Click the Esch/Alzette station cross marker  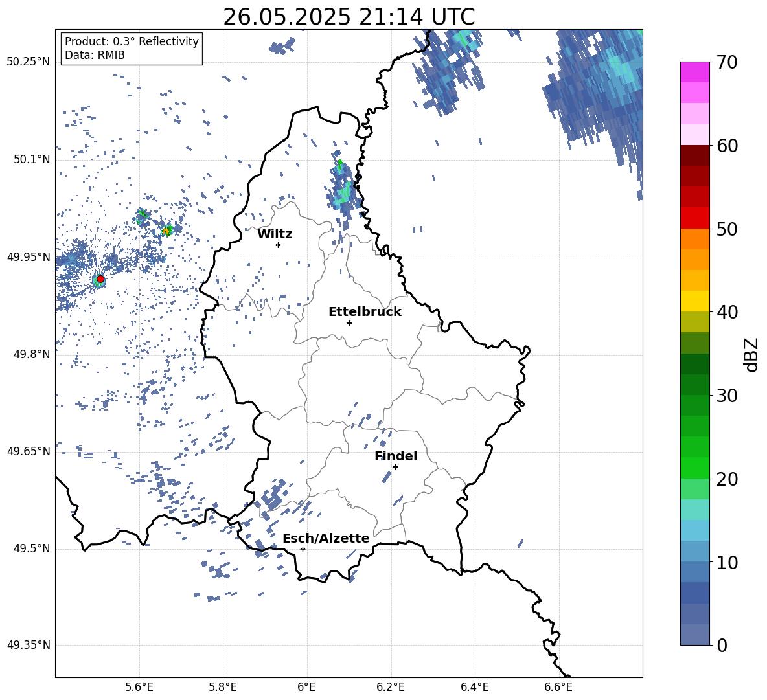pyautogui.click(x=303, y=549)
